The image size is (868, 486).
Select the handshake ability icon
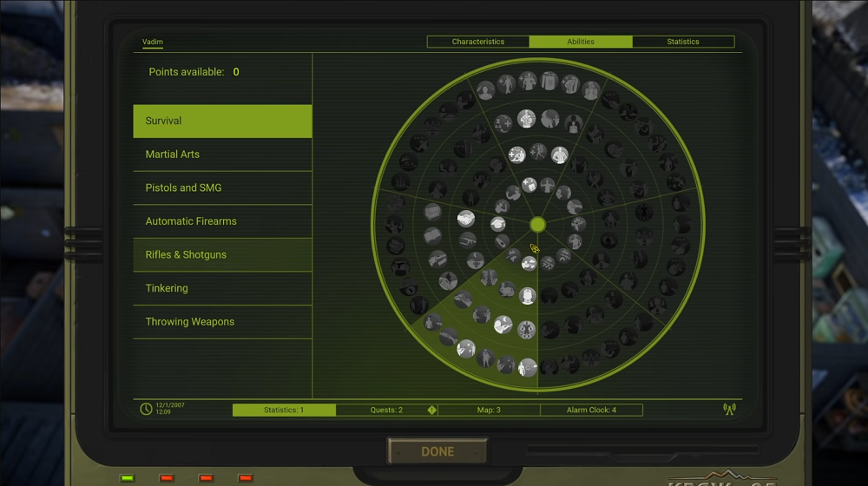466,219
